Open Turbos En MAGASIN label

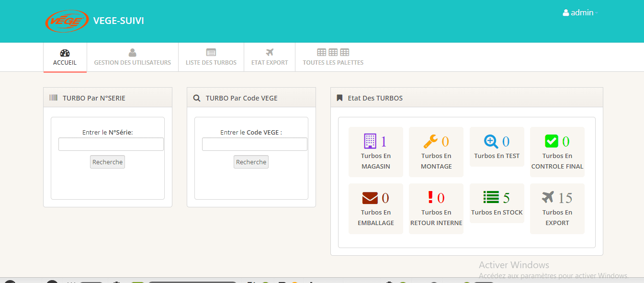[x=376, y=161]
